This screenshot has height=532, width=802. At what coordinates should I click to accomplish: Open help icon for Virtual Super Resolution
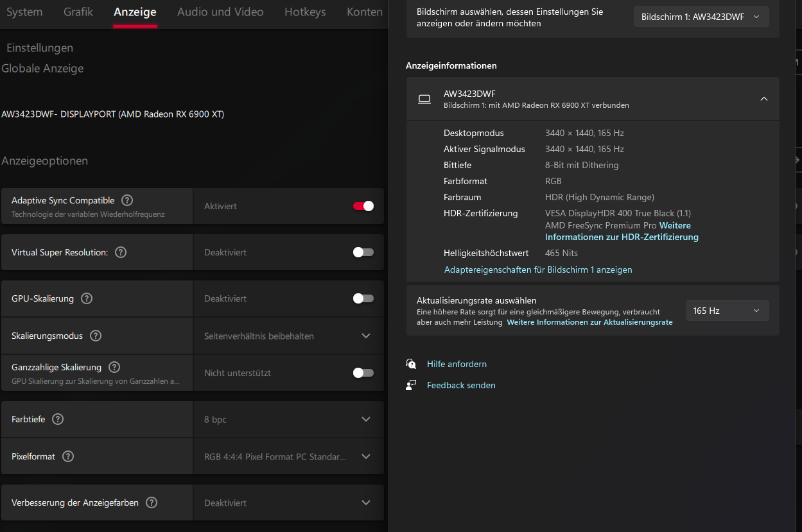tap(121, 252)
